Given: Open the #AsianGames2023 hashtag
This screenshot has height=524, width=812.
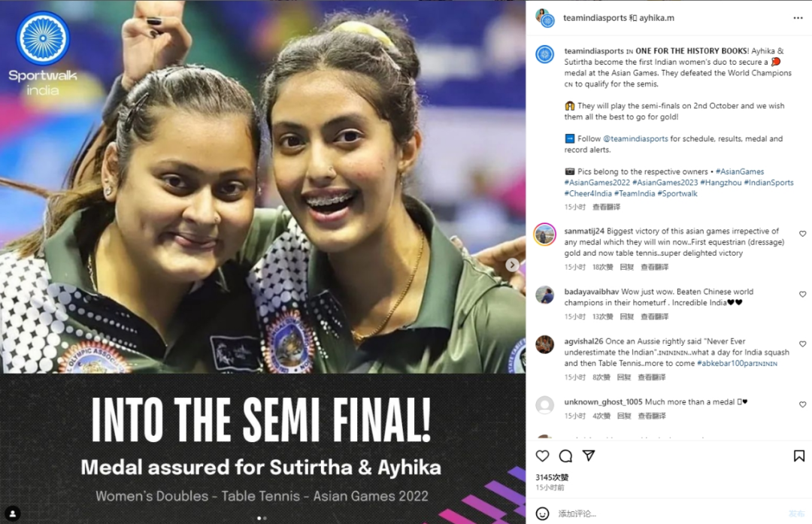Looking at the screenshot, I should 665,182.
